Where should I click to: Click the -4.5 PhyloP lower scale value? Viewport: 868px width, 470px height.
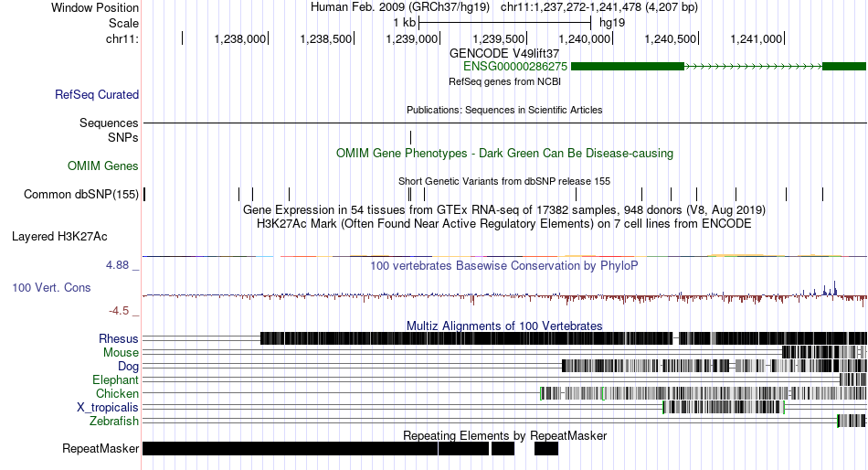(119, 310)
